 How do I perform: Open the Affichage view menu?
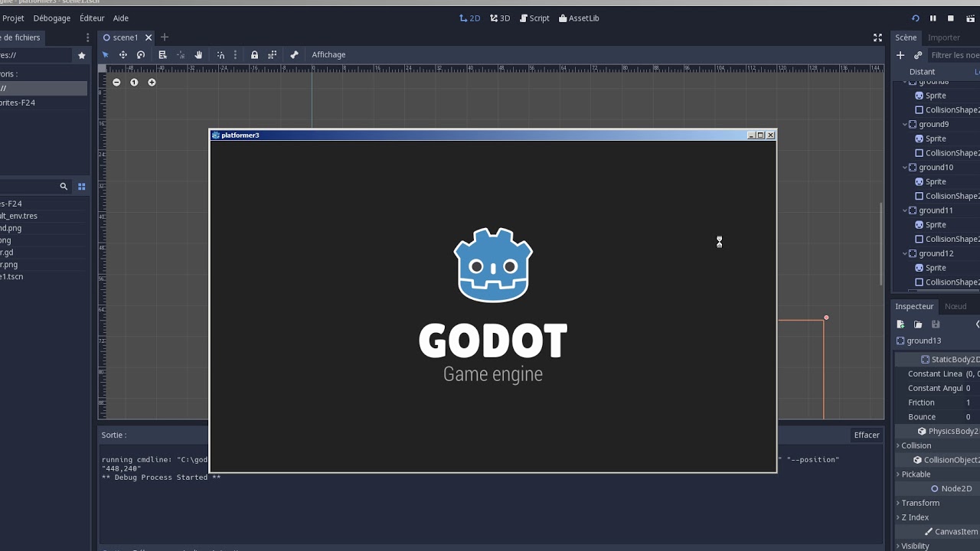[328, 55]
